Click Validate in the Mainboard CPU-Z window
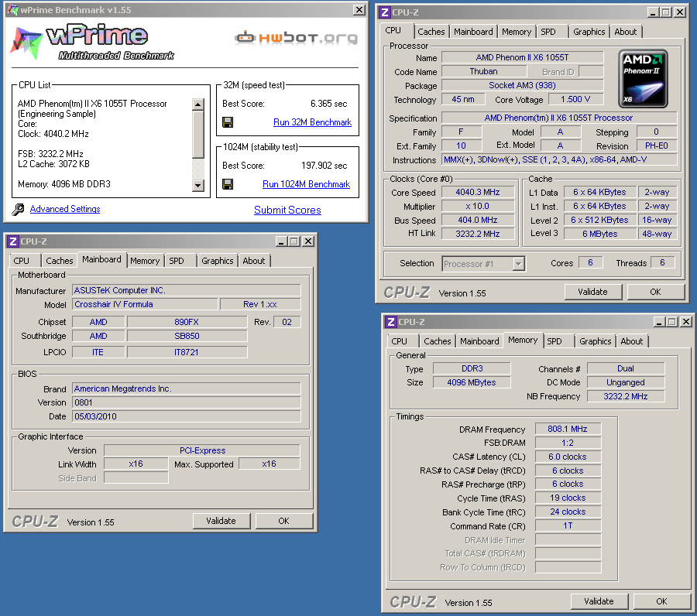 pyautogui.click(x=221, y=521)
